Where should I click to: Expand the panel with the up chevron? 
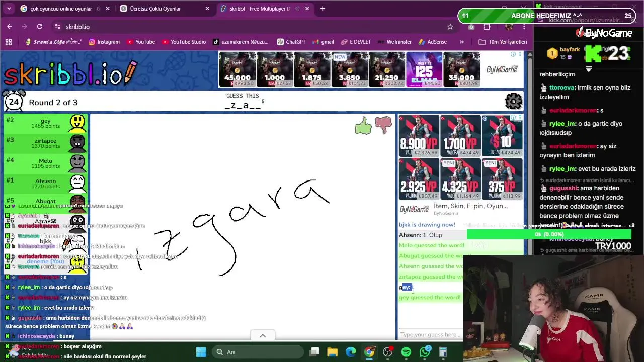coord(262,336)
